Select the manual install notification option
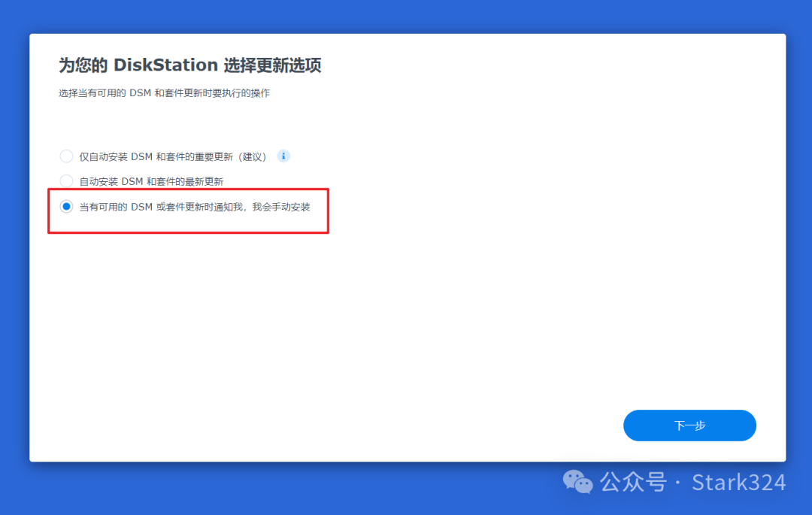Viewport: 812px width, 515px height. click(x=66, y=206)
